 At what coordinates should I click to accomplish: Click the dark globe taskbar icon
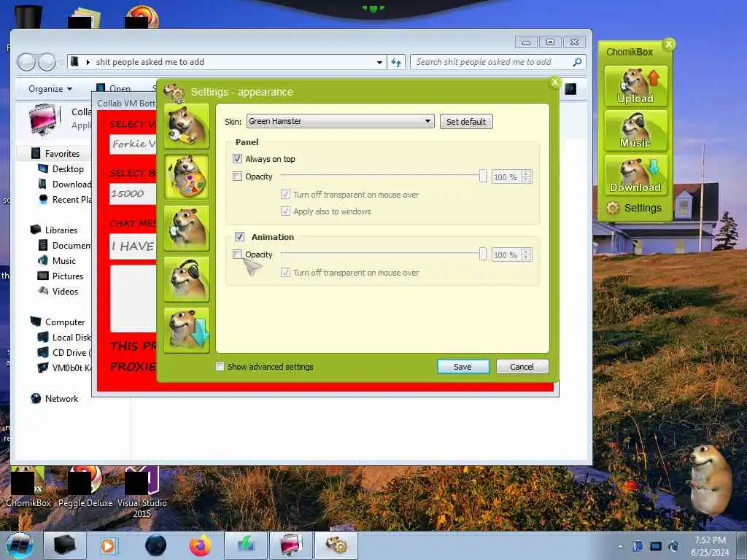click(x=155, y=545)
